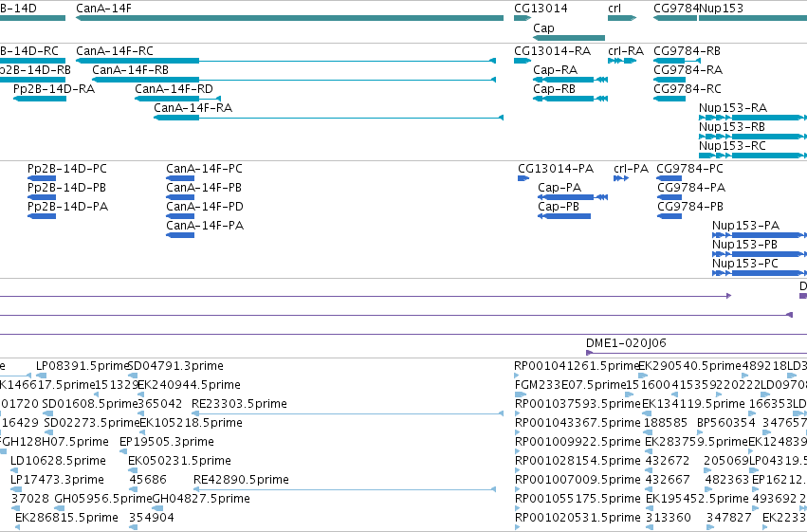Image resolution: width=807 pixels, height=532 pixels.
Task: Select the CG9784-RC transcript label
Action: point(688,89)
